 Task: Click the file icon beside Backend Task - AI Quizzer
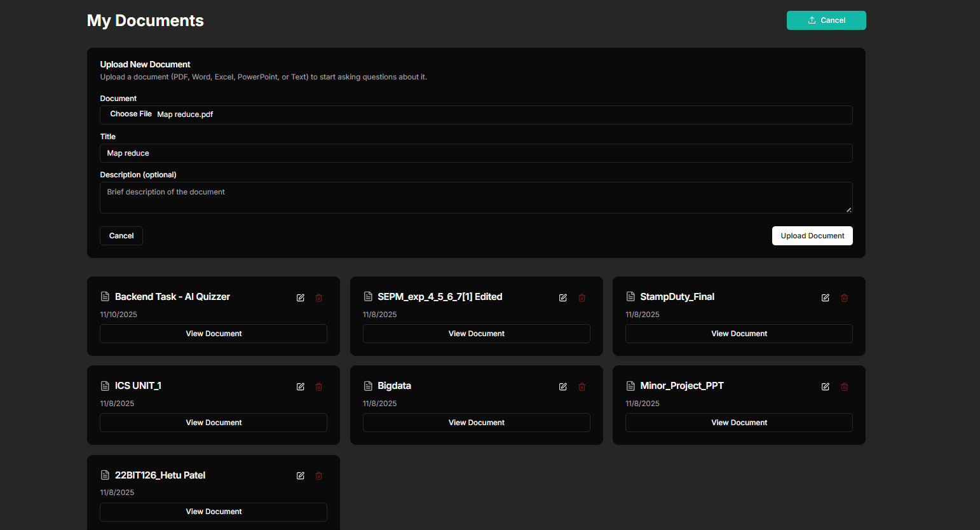click(105, 297)
